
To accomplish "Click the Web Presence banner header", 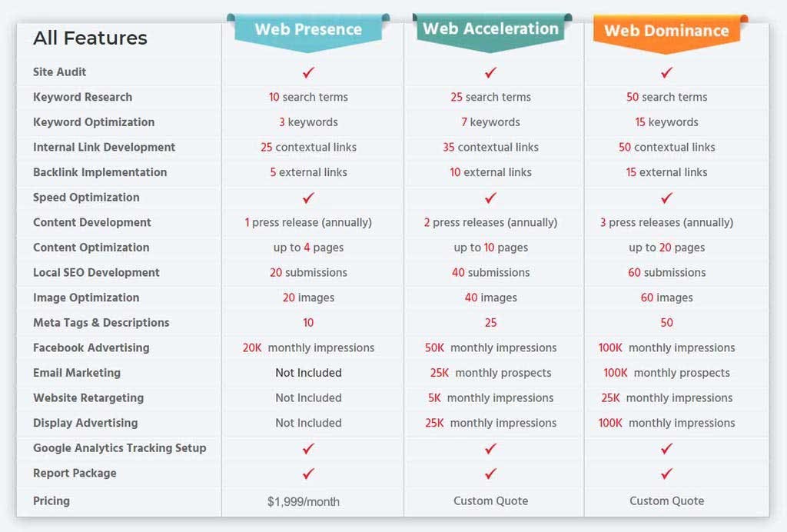I will (x=308, y=32).
